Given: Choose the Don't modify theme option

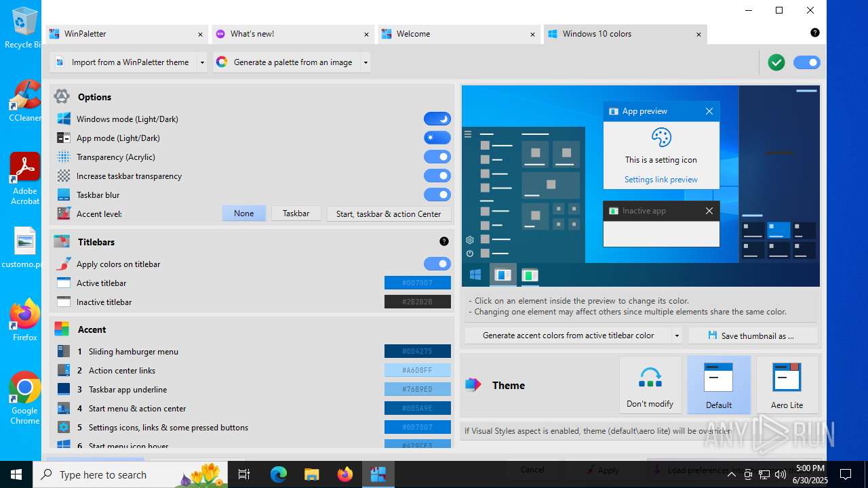Looking at the screenshot, I should 650,385.
